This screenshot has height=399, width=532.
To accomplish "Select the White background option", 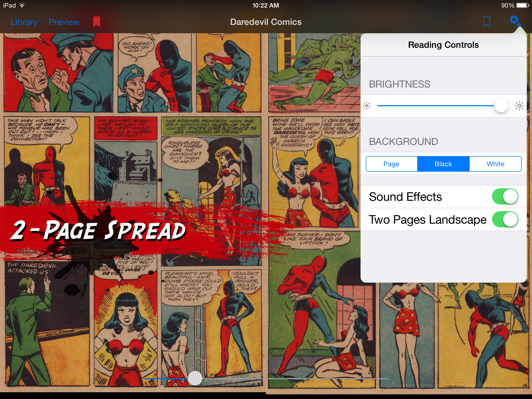I will [x=495, y=164].
